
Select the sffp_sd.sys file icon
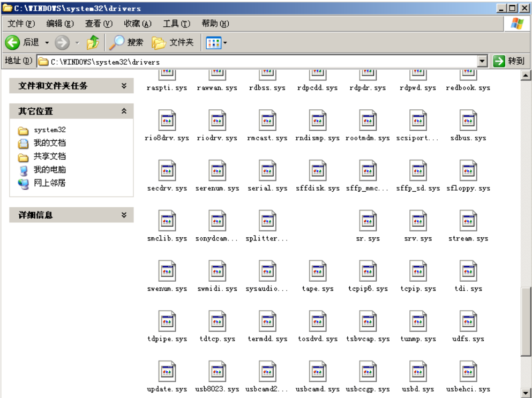418,171
